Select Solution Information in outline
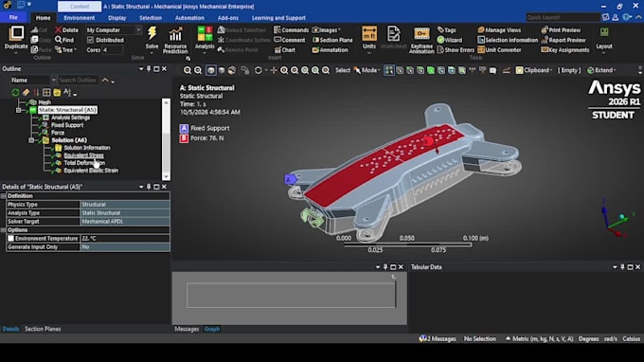Image resolution: width=644 pixels, height=362 pixels. tap(87, 148)
